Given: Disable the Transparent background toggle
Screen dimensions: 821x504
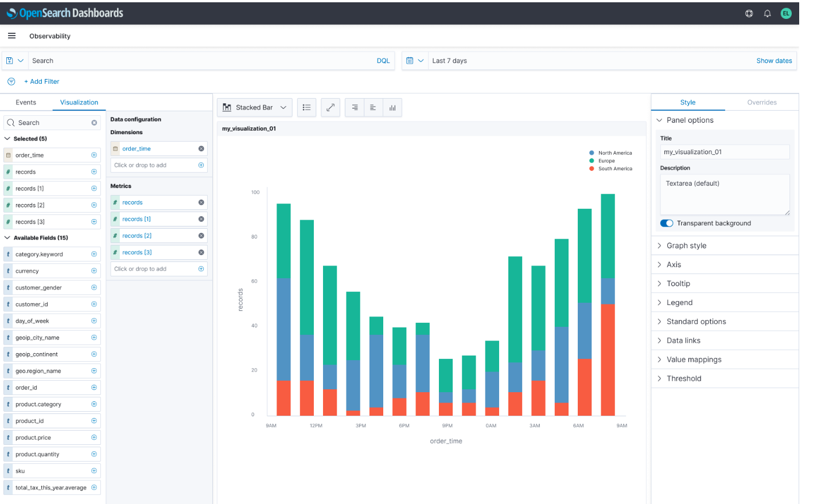Looking at the screenshot, I should [667, 223].
